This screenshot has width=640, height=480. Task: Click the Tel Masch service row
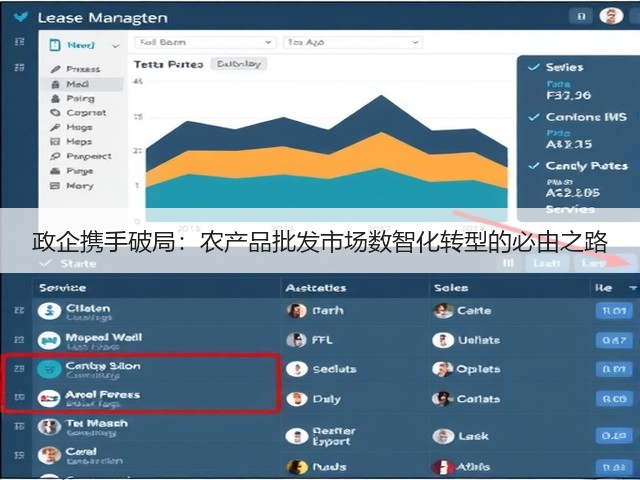coord(157,427)
